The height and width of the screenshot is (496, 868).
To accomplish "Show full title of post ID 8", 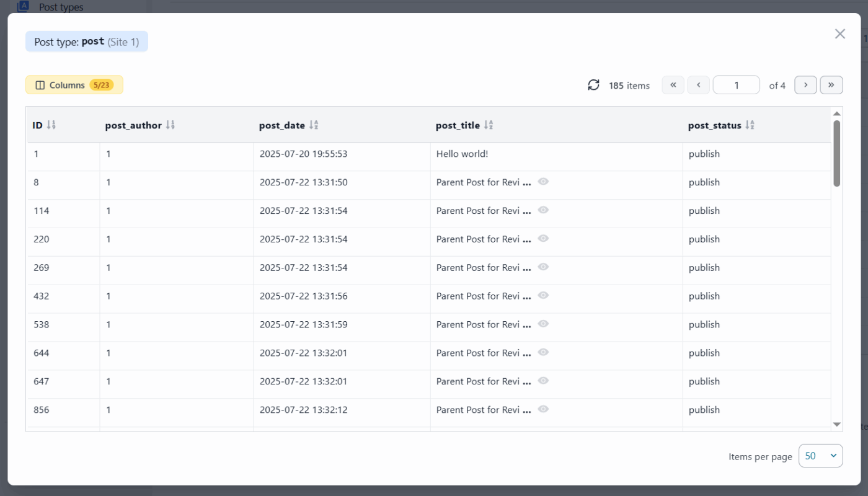I will click(x=543, y=181).
